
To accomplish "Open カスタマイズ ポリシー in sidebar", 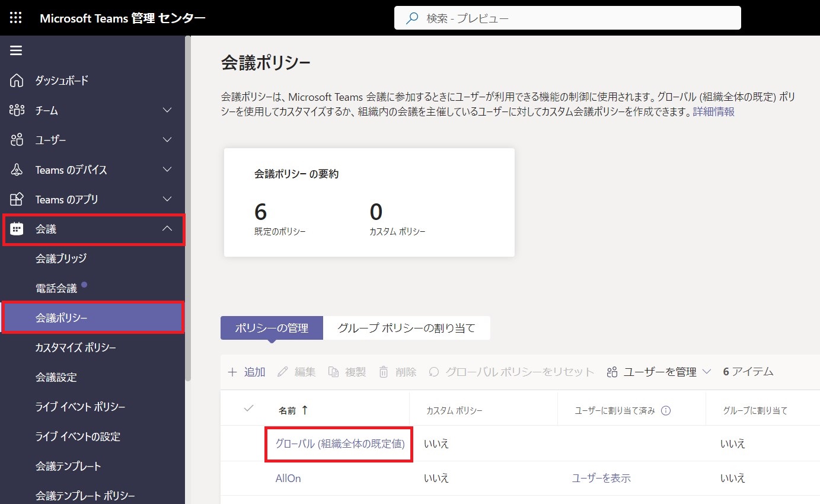I will click(x=76, y=347).
